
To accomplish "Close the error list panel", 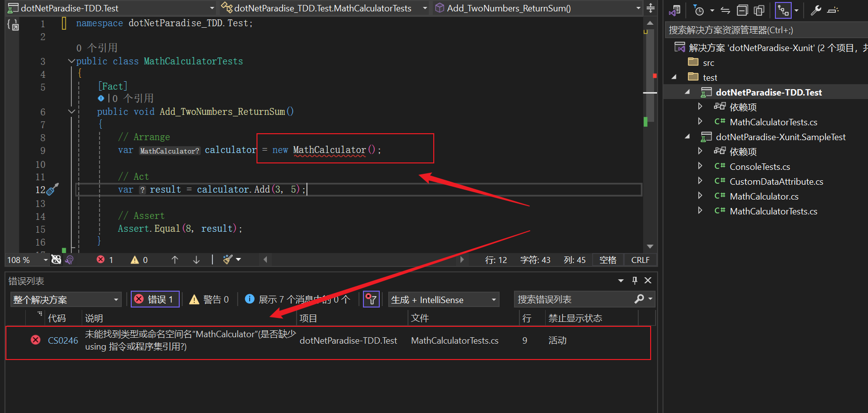I will (648, 280).
